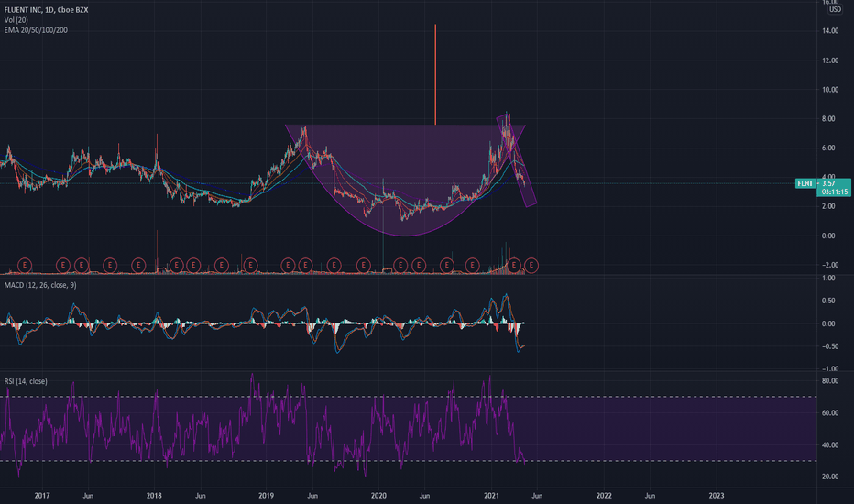This screenshot has width=854, height=504.
Task: Click the 40.00 RSI axis label
Action: 830,445
